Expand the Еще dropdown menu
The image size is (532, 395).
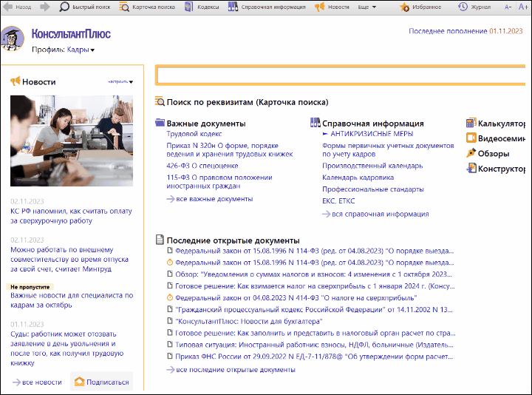[367, 7]
